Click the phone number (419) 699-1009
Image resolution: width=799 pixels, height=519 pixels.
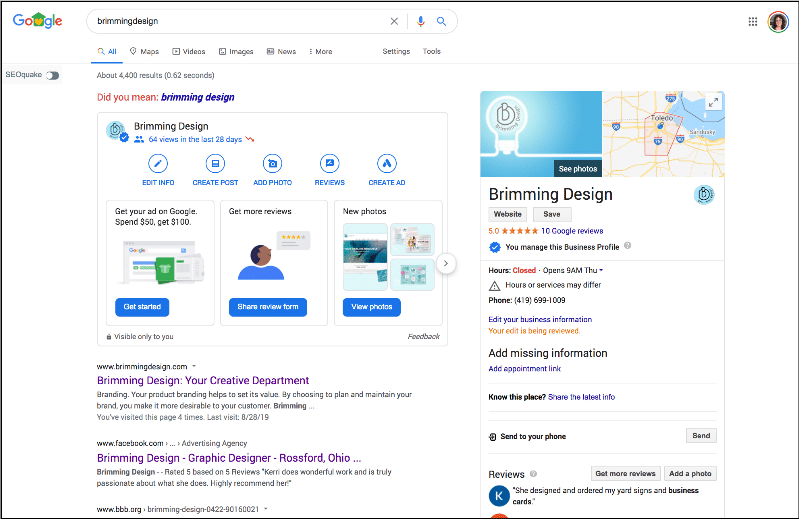tap(540, 301)
